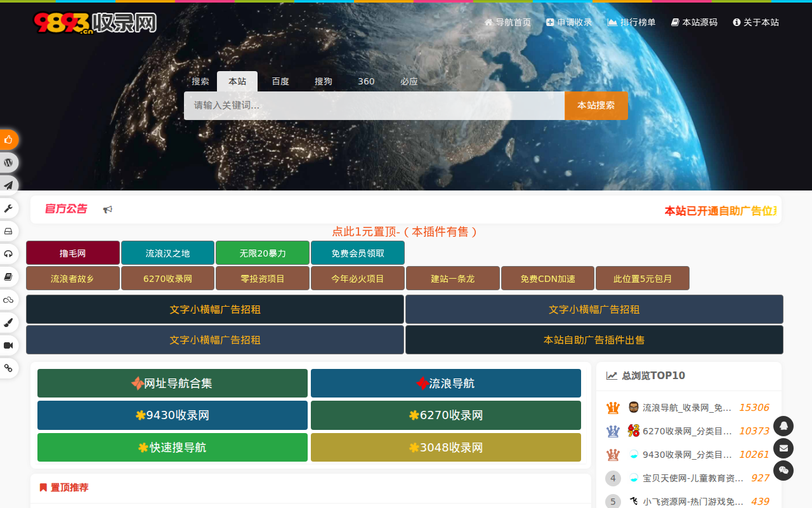Click the envelope floating button on right
812x508 pixels.
click(x=783, y=448)
